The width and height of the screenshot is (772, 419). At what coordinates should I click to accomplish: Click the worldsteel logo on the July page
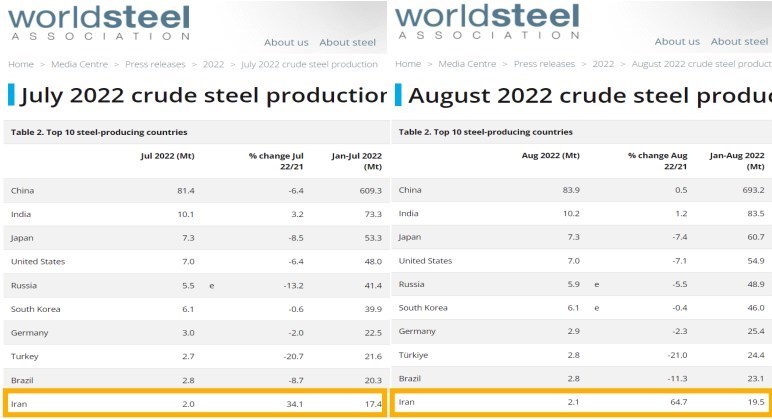(98, 20)
